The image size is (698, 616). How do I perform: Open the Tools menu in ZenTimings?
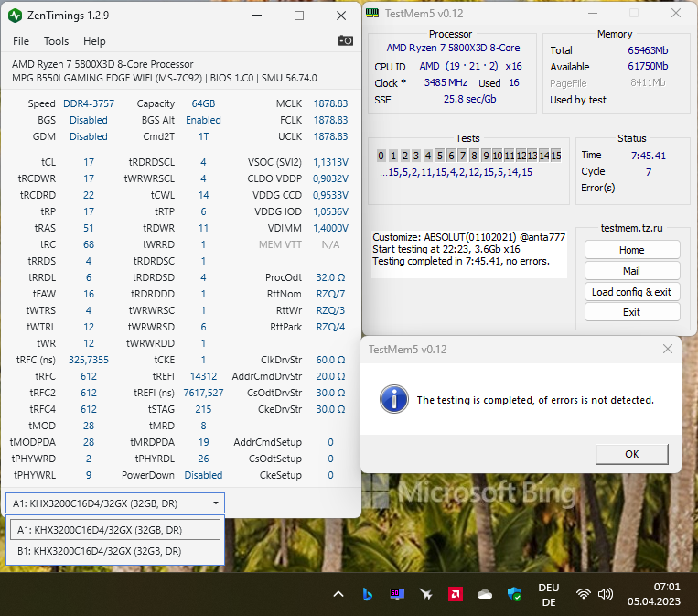(x=56, y=41)
